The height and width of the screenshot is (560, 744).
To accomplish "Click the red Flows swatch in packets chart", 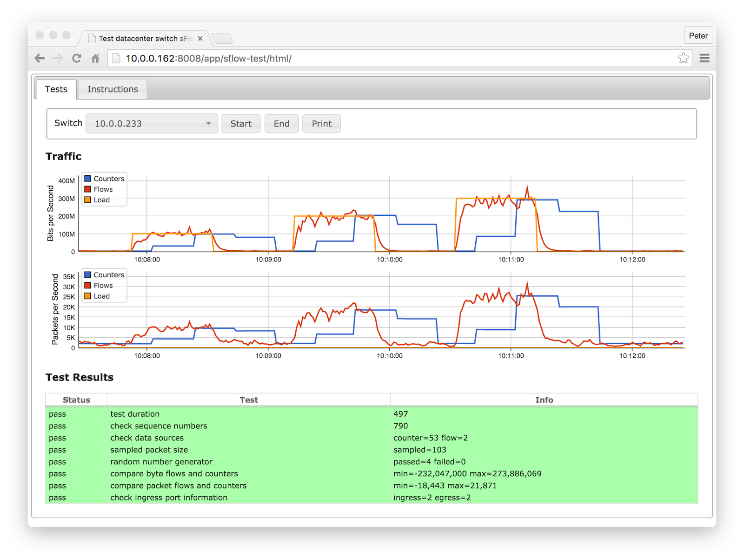I will tap(87, 286).
